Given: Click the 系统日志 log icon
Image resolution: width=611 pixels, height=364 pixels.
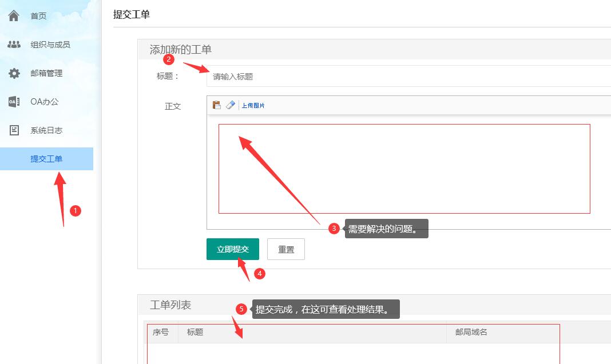Looking at the screenshot, I should (14, 130).
